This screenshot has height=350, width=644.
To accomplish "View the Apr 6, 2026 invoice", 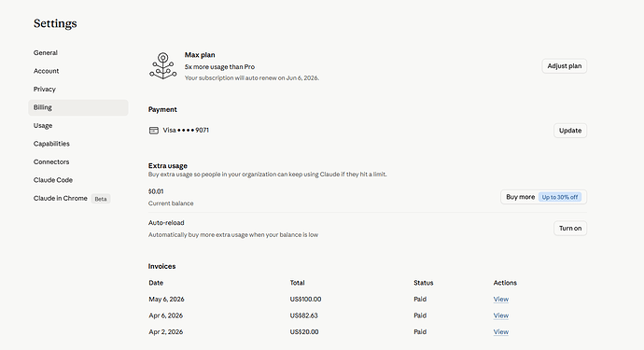I will click(x=501, y=315).
